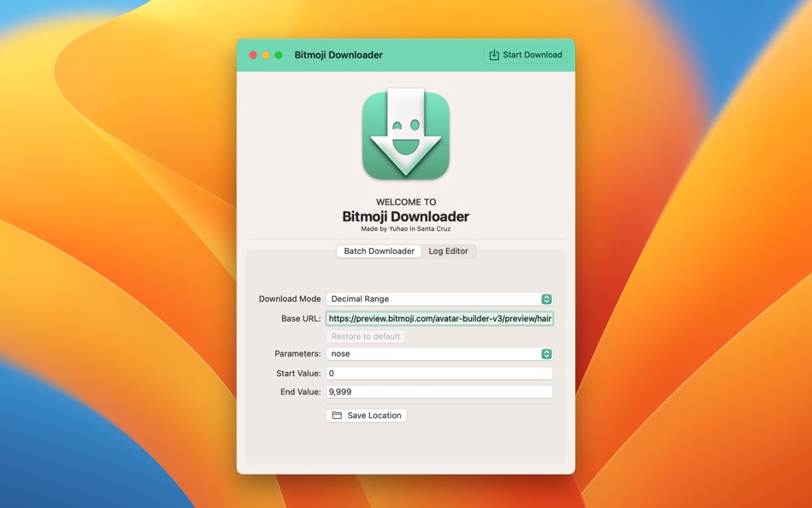Click the Bitmoji Downloader app logo

405,134
